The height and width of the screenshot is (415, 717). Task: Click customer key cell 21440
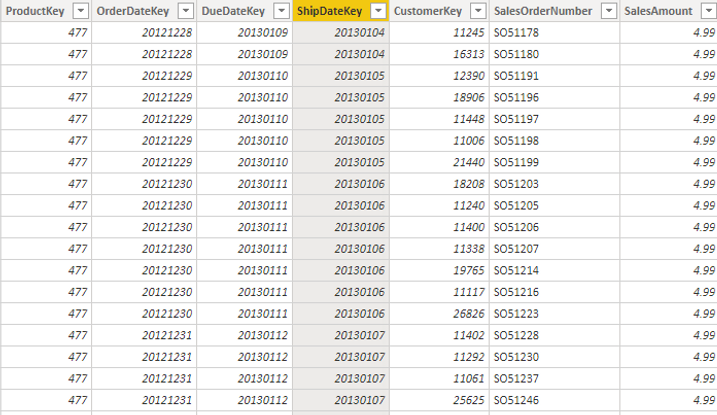click(439, 162)
